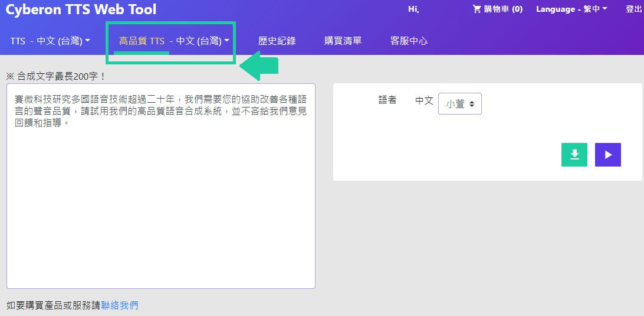644x316 pixels.
Task: Click the Cyberon TTS Web Tool title
Action: (81, 9)
